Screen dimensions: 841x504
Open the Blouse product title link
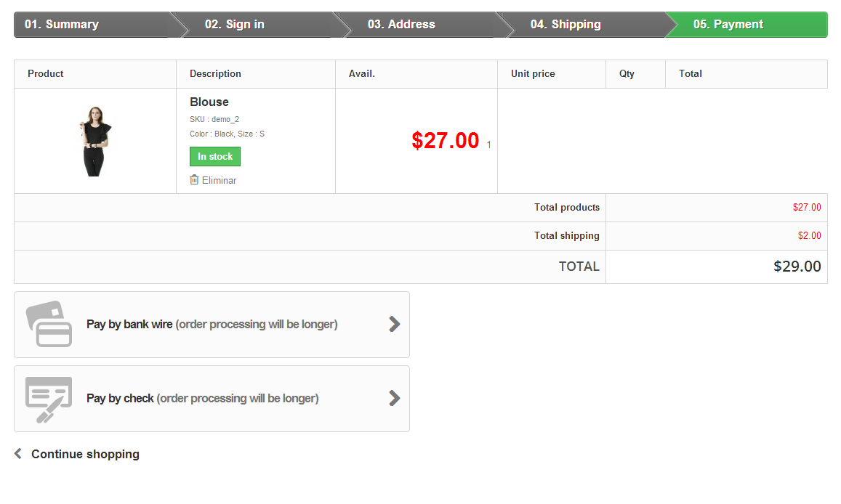coord(209,102)
